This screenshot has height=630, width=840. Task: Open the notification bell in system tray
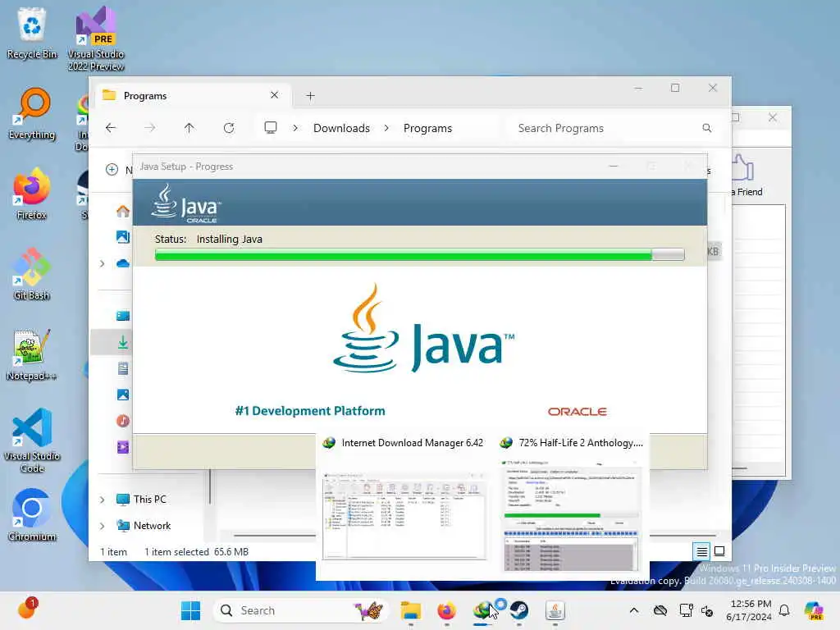[784, 610]
